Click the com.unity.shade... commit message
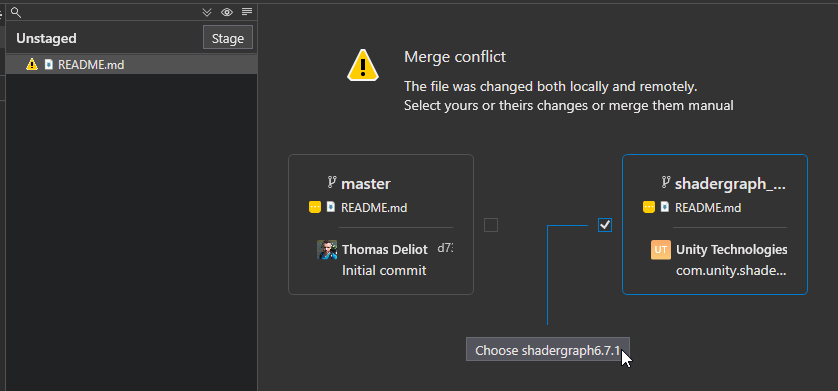This screenshot has height=391, width=838. coord(731,270)
